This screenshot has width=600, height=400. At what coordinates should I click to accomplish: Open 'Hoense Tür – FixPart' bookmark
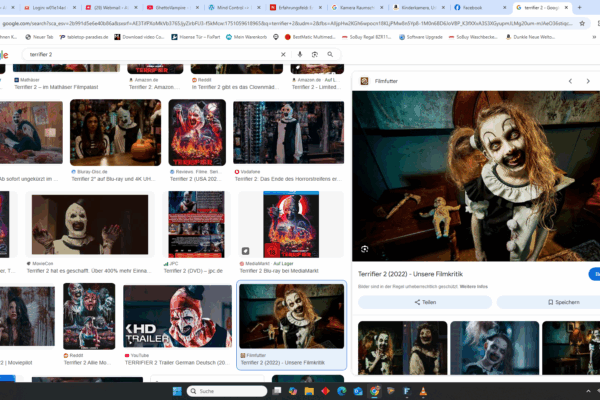pyautogui.click(x=196, y=37)
